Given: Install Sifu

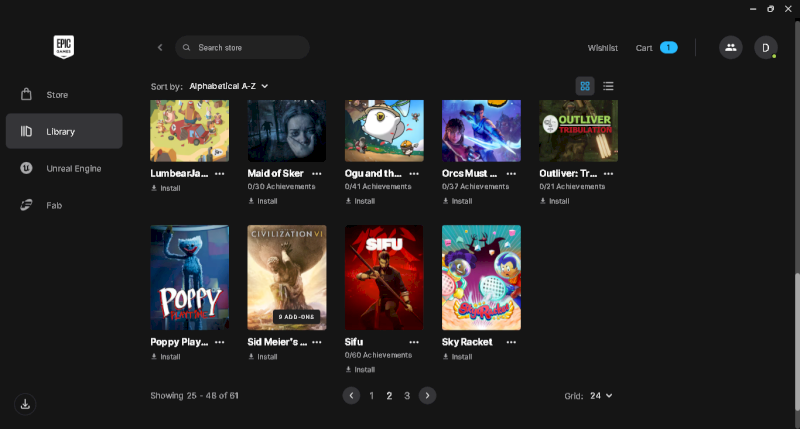Looking at the screenshot, I should click(x=360, y=369).
